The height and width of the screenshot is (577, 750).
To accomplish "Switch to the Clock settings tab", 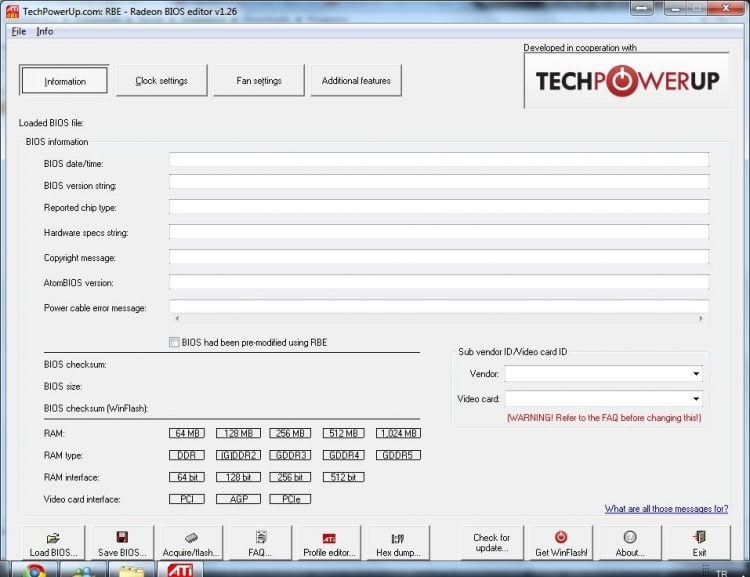I will [x=162, y=80].
